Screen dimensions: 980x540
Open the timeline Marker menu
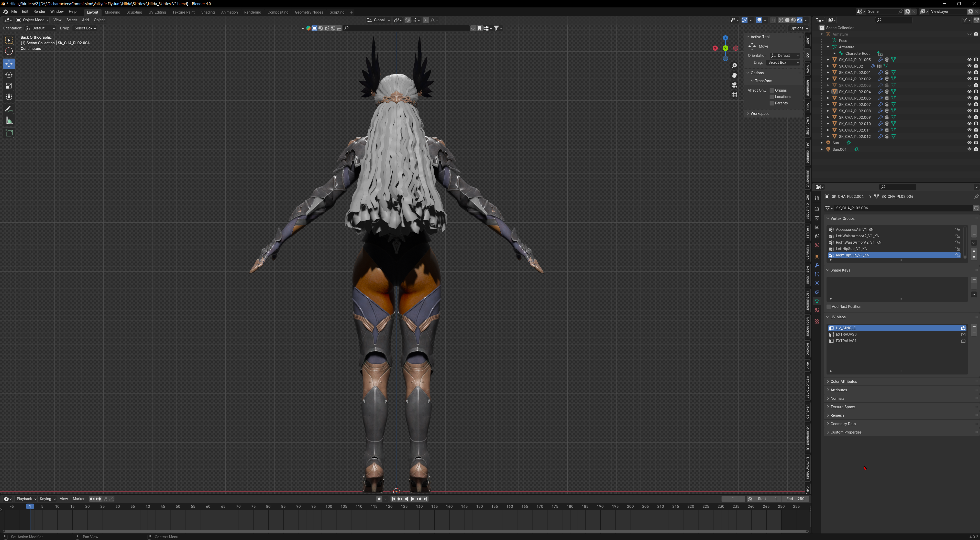click(x=79, y=499)
